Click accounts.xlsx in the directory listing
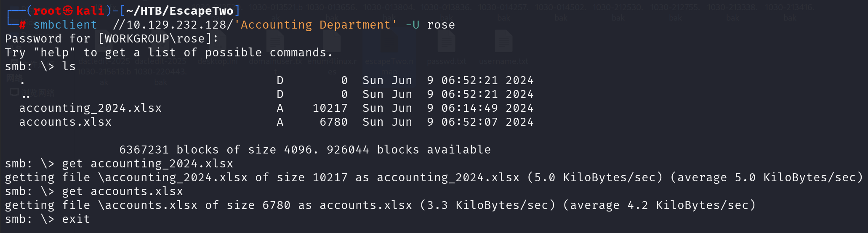The image size is (868, 233). pyautogui.click(x=65, y=122)
